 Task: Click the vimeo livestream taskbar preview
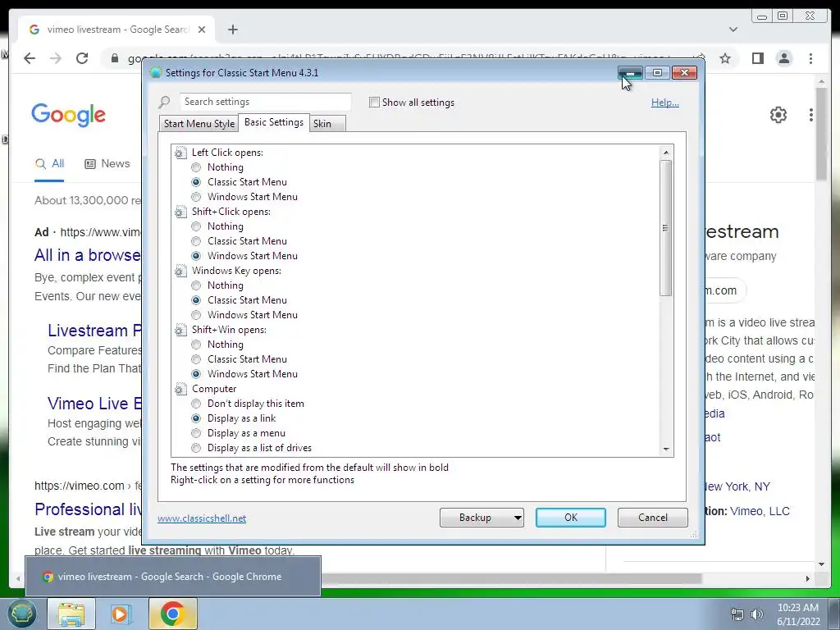click(173, 577)
